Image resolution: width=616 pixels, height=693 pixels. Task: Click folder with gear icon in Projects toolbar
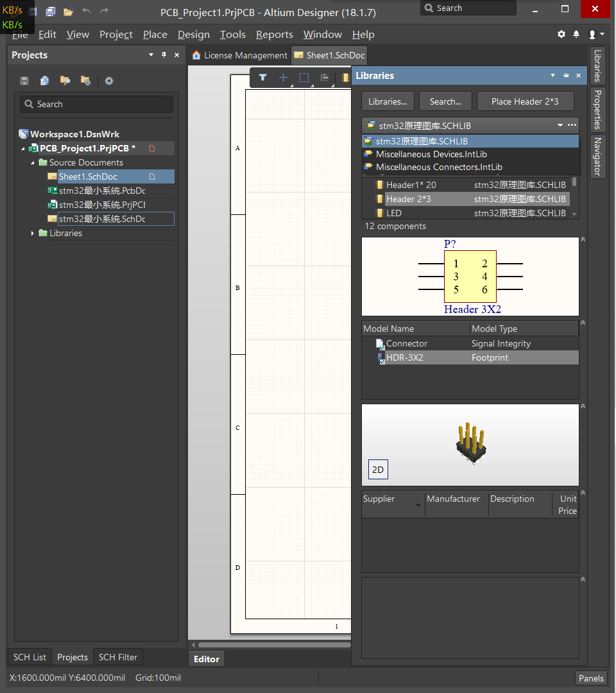click(x=85, y=80)
